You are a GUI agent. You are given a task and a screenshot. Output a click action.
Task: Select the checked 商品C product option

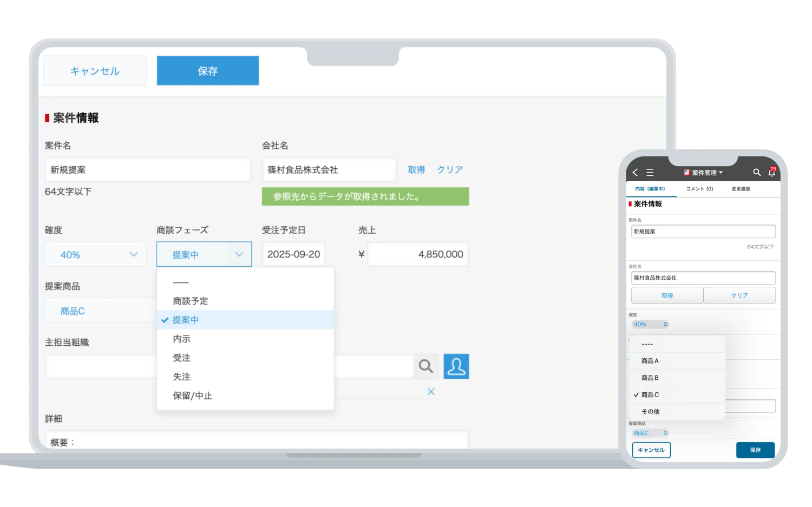click(x=650, y=394)
